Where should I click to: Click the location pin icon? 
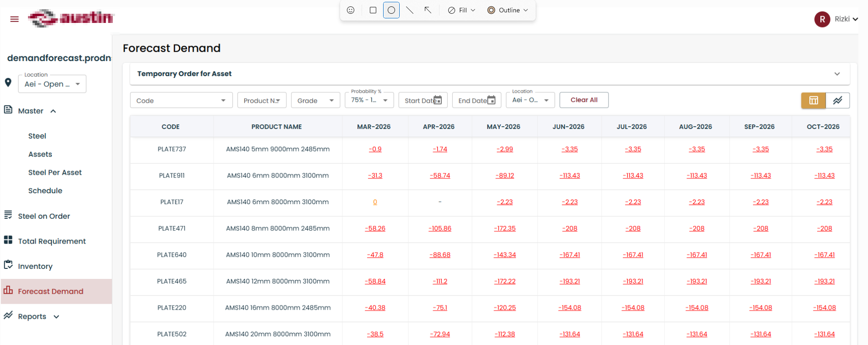[8, 82]
